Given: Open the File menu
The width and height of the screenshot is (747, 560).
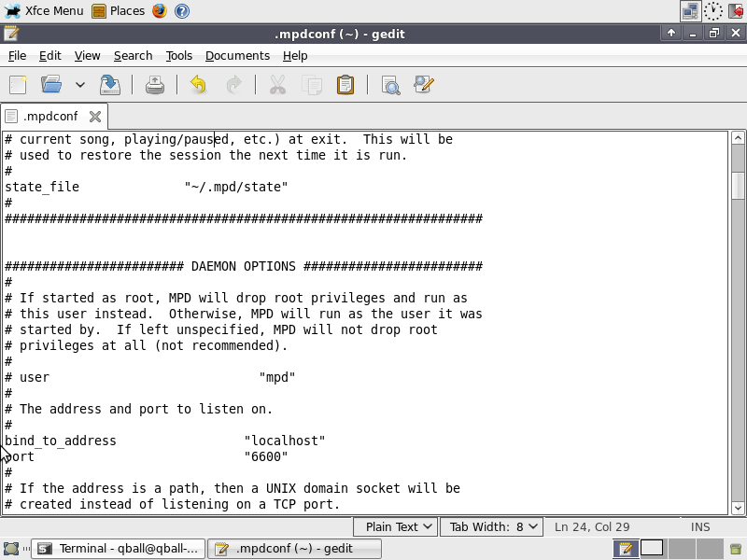Looking at the screenshot, I should pos(17,56).
